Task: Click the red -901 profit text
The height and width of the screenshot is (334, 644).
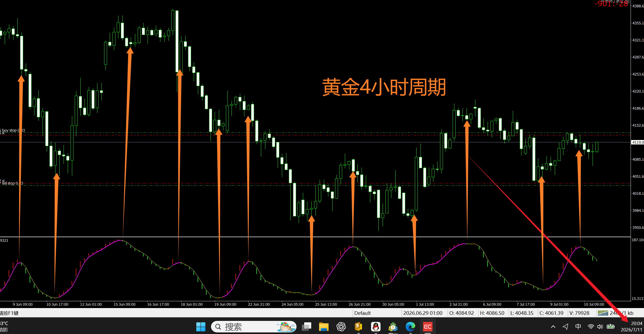Action: 611,4
